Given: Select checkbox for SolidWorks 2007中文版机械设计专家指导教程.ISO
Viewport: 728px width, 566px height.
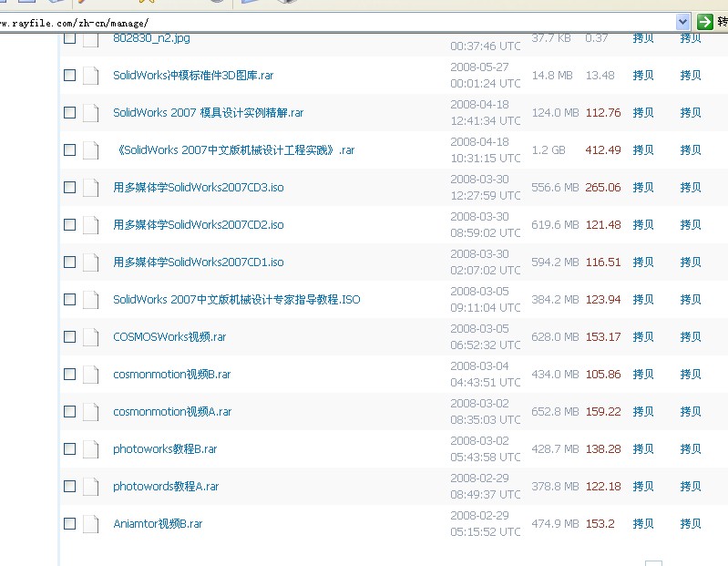Looking at the screenshot, I should 69,300.
